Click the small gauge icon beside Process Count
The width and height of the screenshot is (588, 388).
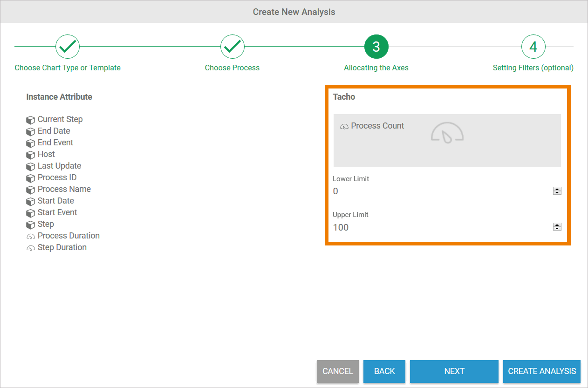(x=344, y=126)
